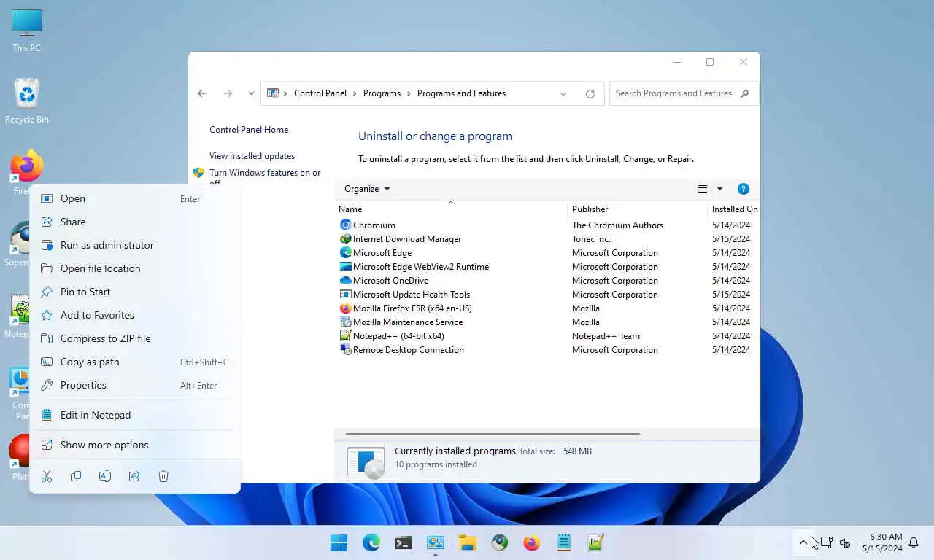Click the Rename icon in context menu
The image size is (934, 560).
click(x=105, y=476)
